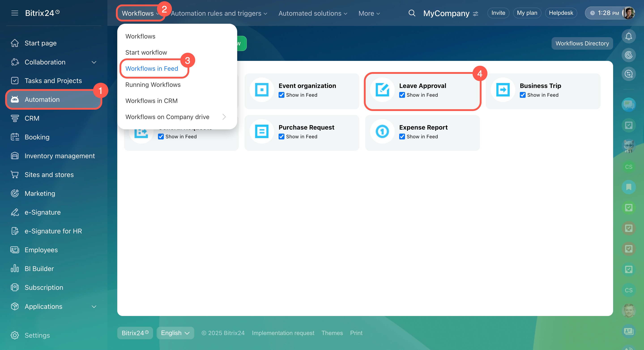Open the English language dropdown

(x=175, y=333)
